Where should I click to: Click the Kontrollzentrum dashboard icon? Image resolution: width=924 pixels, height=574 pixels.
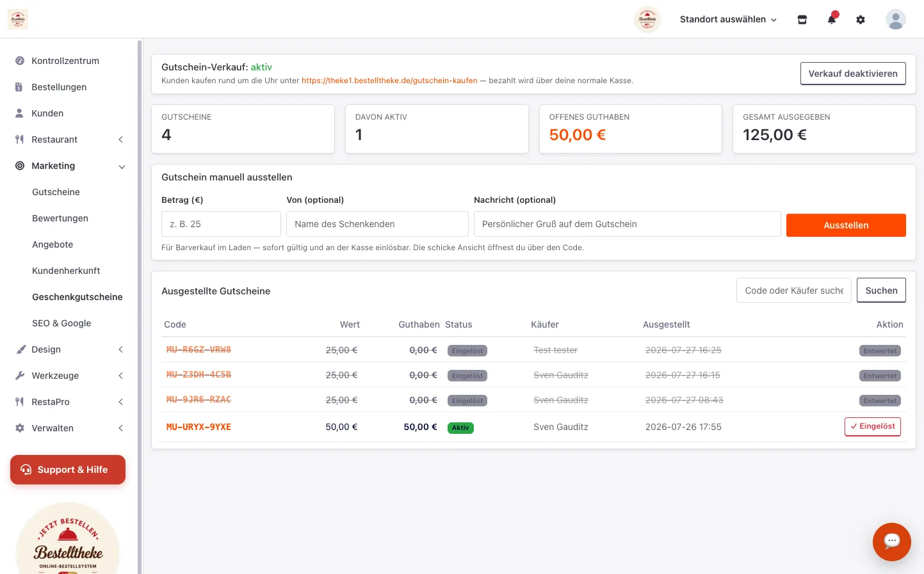tap(20, 61)
